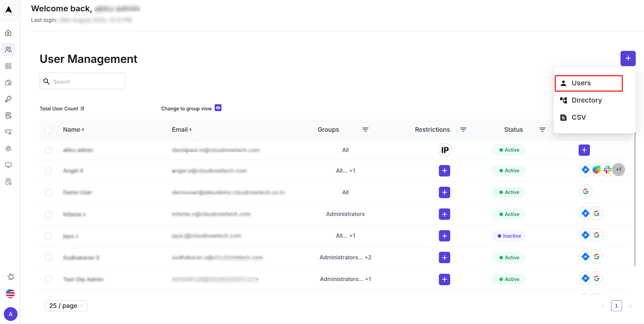Screen dimensions: 644x324
Task: Click the Total User Count :9 text
Action: pos(62,109)
